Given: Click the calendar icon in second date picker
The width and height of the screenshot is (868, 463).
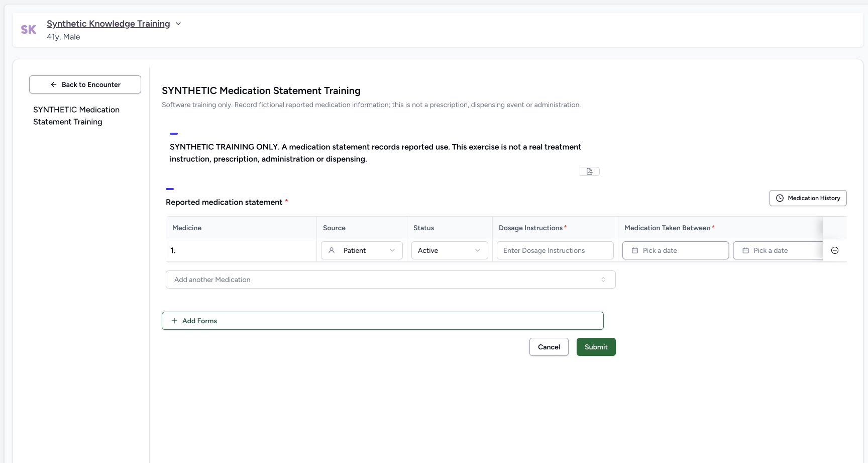Looking at the screenshot, I should 745,250.
